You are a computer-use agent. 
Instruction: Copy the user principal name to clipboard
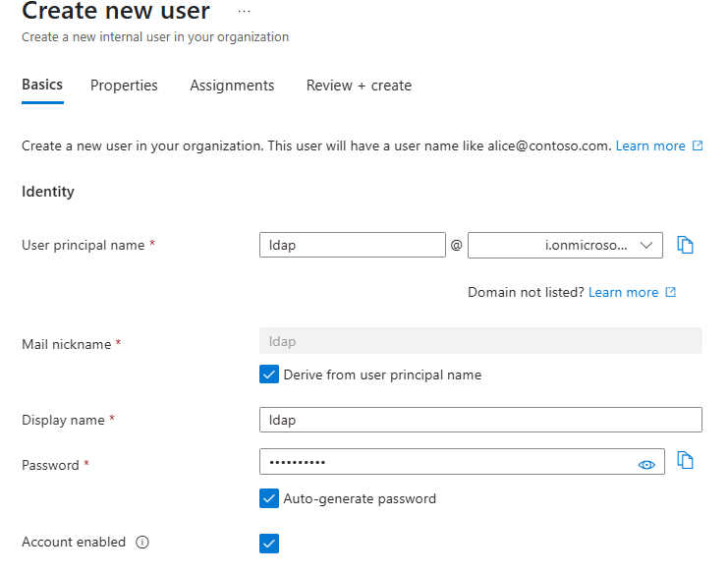point(686,245)
